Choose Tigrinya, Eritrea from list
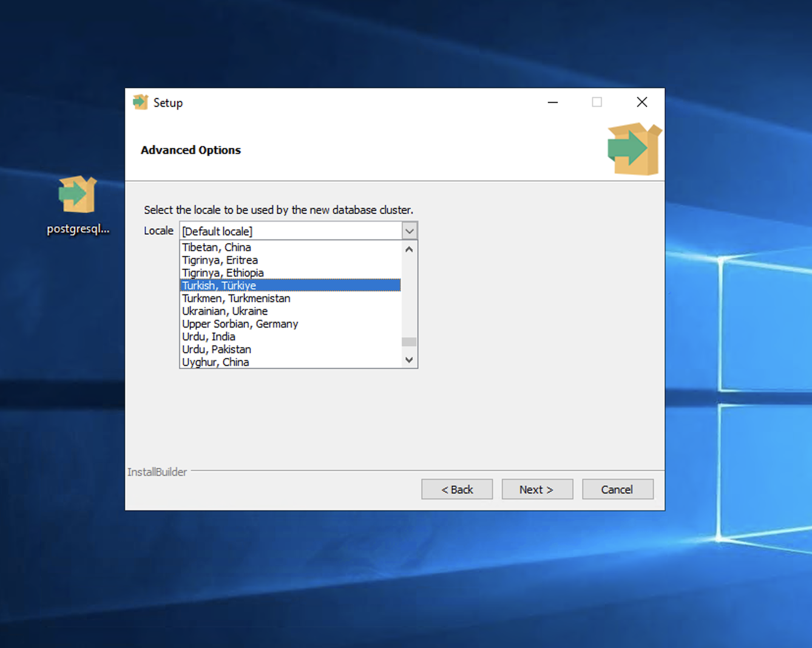This screenshot has width=812, height=648. (220, 260)
